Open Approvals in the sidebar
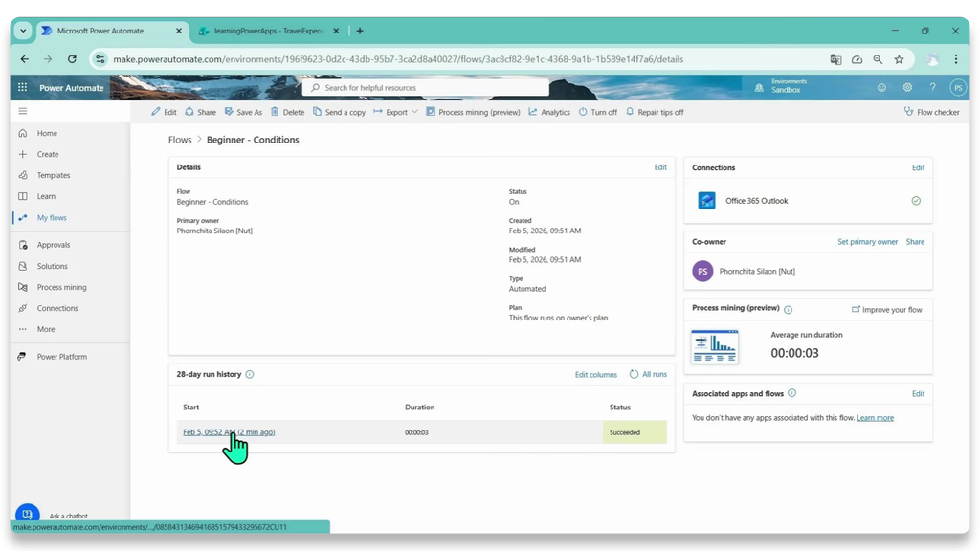980x551 pixels. point(54,245)
